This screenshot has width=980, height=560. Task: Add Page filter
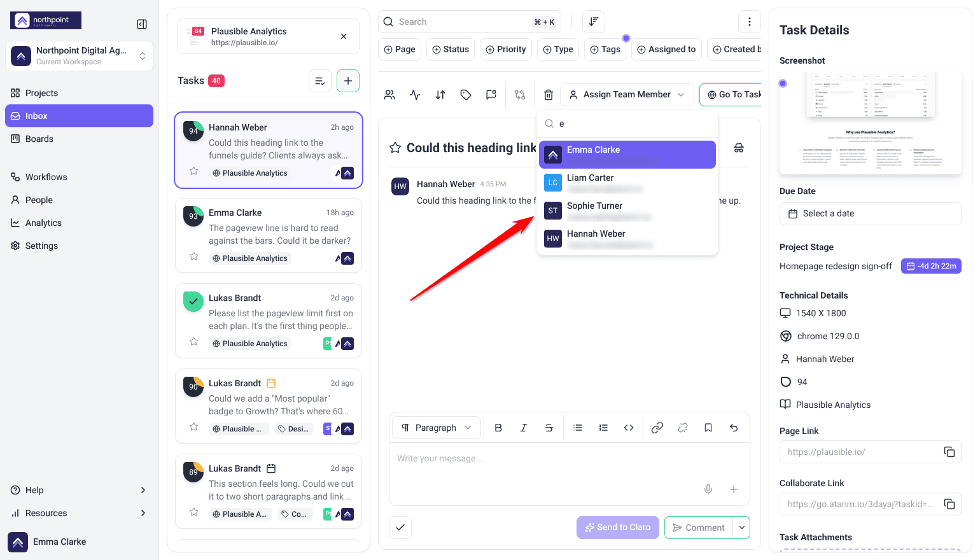click(x=400, y=49)
